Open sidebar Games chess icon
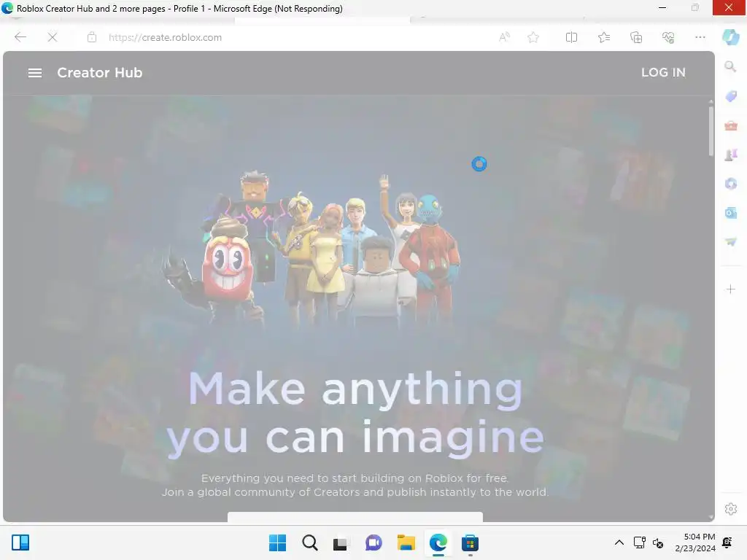 pos(731,155)
